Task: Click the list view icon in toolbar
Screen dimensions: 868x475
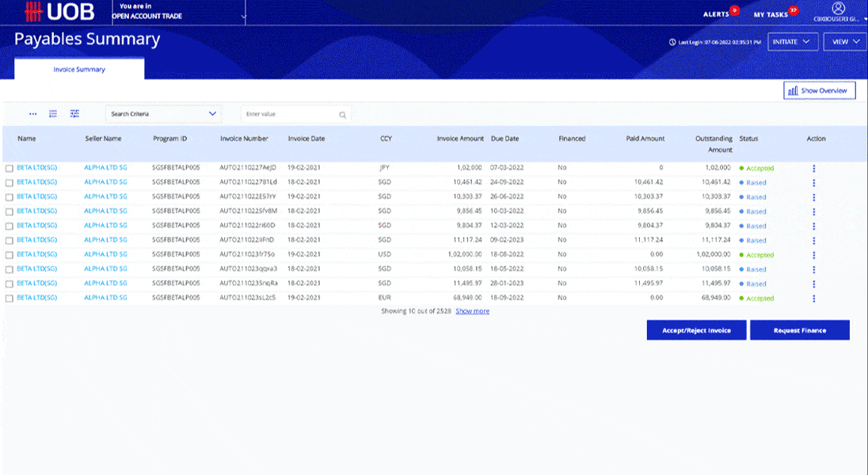Action: pyautogui.click(x=53, y=114)
